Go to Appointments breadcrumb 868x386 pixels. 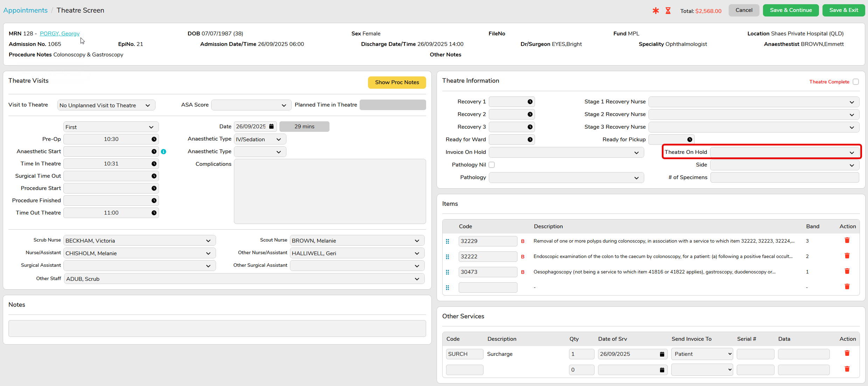coord(26,10)
